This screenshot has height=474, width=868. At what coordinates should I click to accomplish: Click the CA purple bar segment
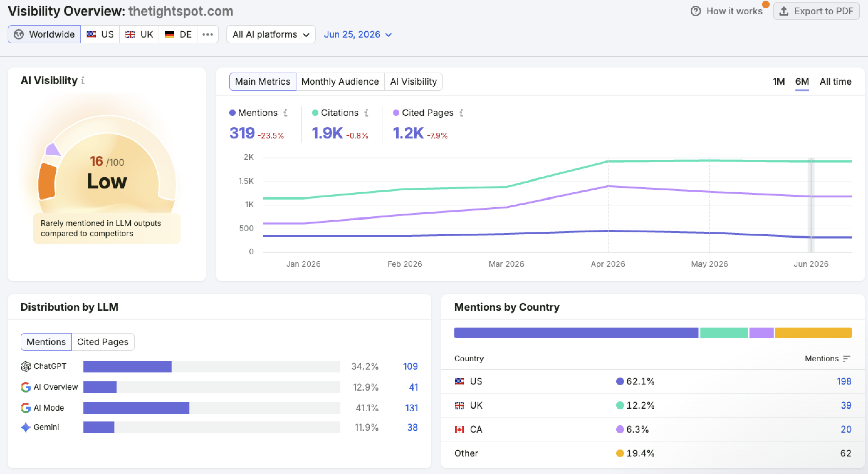click(x=762, y=333)
